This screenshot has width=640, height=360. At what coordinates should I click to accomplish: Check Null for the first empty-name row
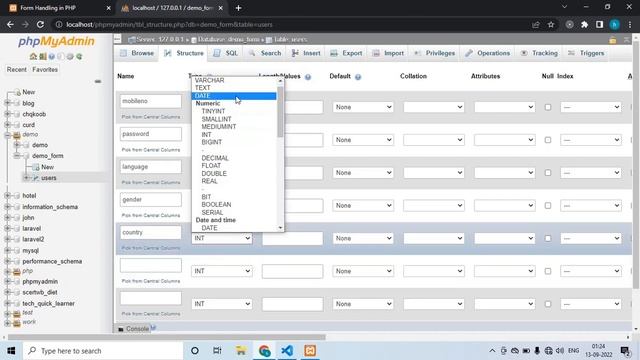548,271
